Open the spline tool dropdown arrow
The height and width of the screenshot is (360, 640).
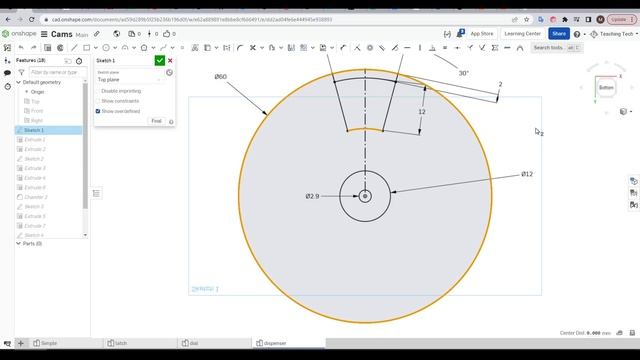pos(173,48)
